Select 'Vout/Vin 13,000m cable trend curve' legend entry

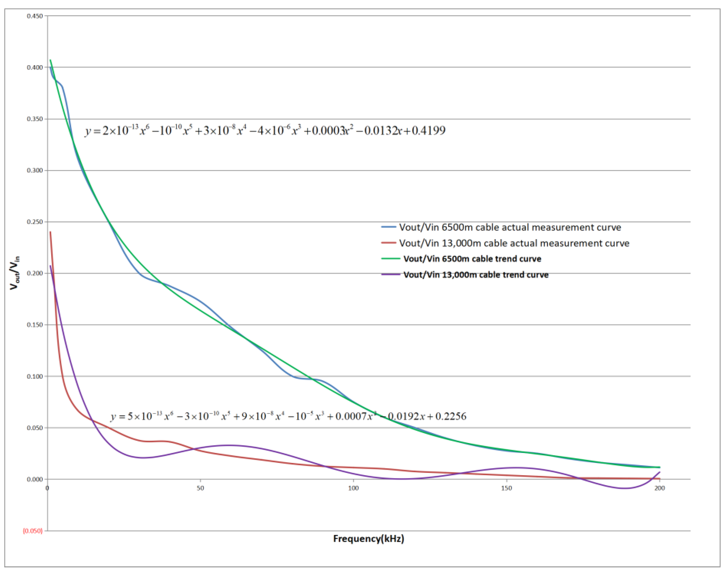pyautogui.click(x=475, y=275)
